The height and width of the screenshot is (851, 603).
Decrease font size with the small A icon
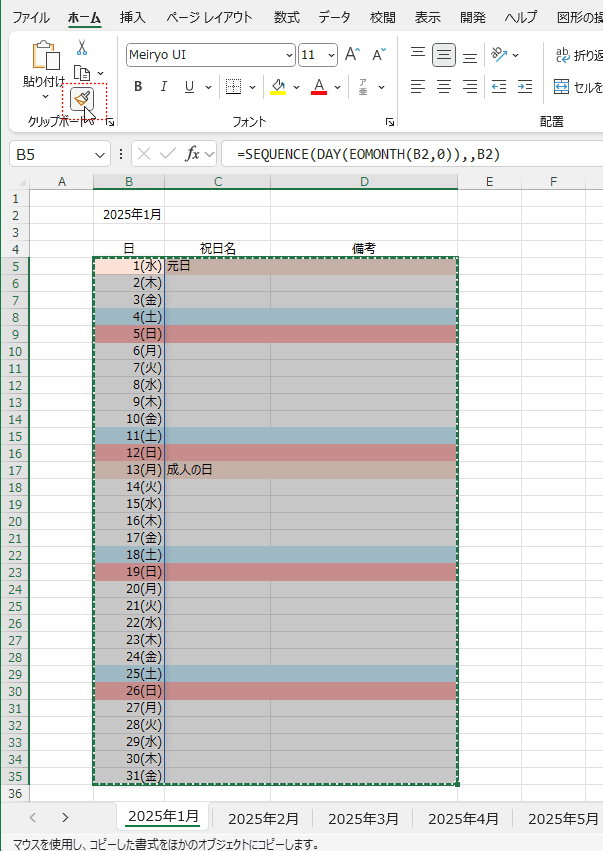pos(378,55)
